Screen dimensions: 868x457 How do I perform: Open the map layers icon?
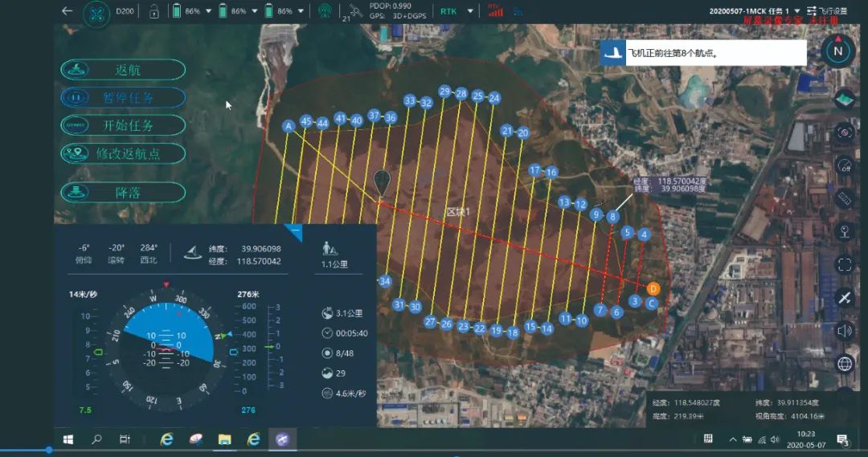tap(844, 100)
